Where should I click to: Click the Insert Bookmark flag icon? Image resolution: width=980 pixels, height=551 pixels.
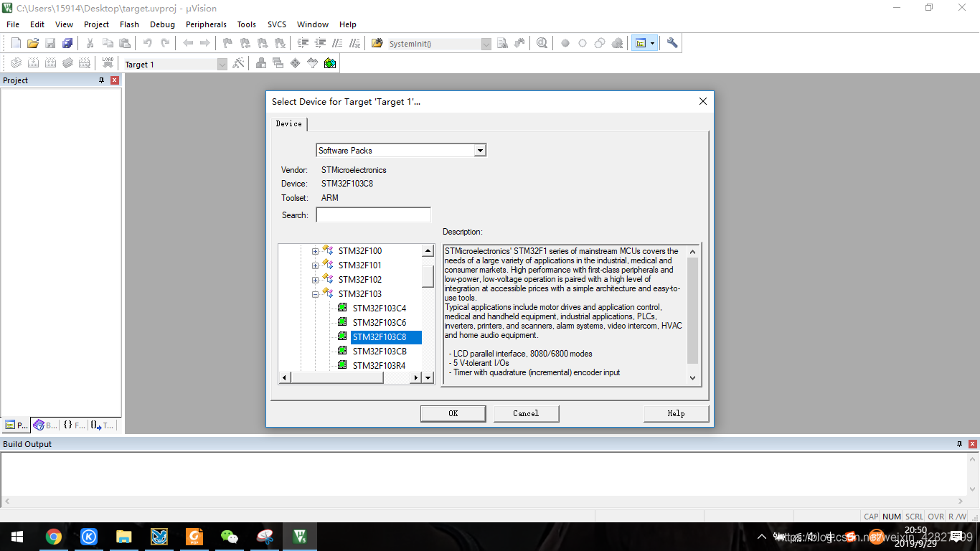pos(228,43)
